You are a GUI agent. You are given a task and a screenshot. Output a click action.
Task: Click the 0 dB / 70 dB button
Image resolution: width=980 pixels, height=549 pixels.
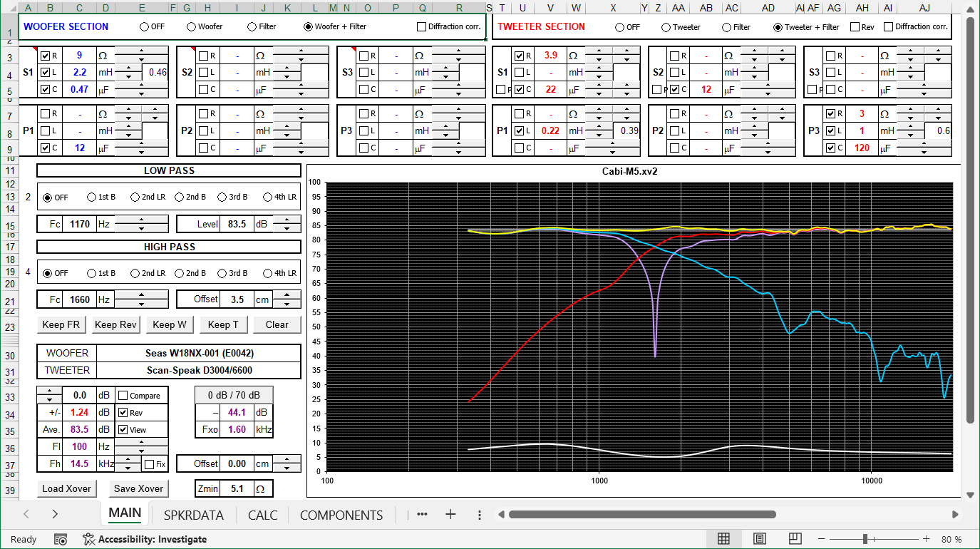click(234, 395)
